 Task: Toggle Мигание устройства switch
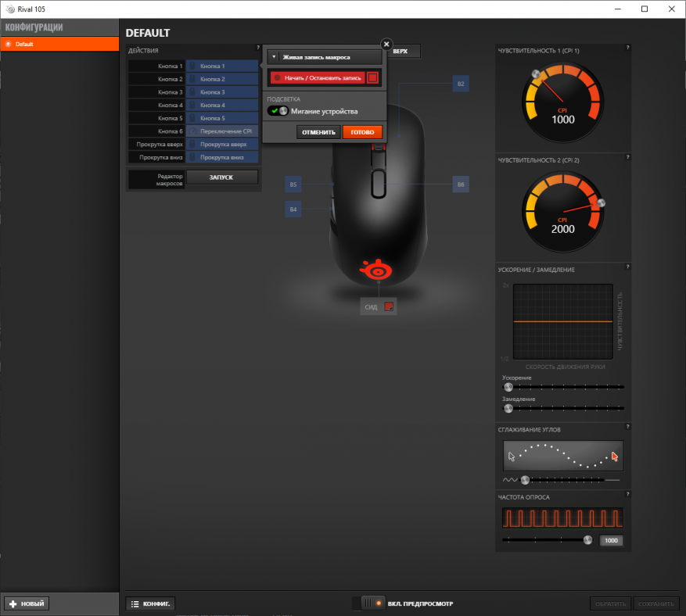coord(278,111)
